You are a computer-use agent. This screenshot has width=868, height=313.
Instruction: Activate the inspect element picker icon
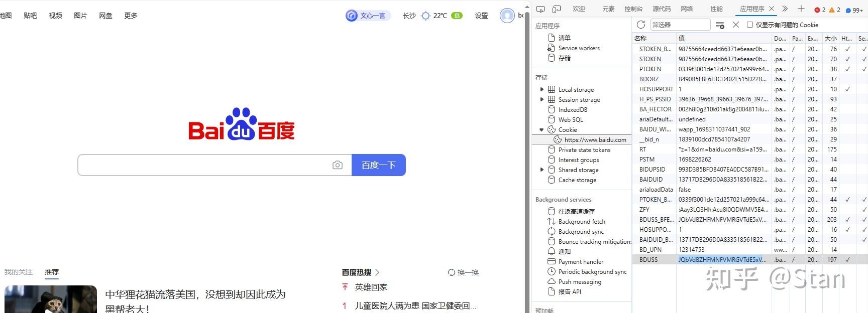coord(540,9)
